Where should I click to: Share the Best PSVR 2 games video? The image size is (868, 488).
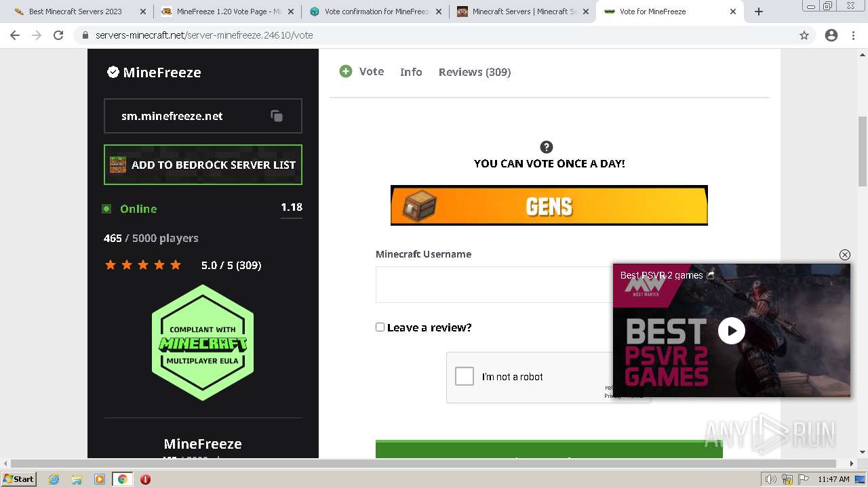coord(711,275)
